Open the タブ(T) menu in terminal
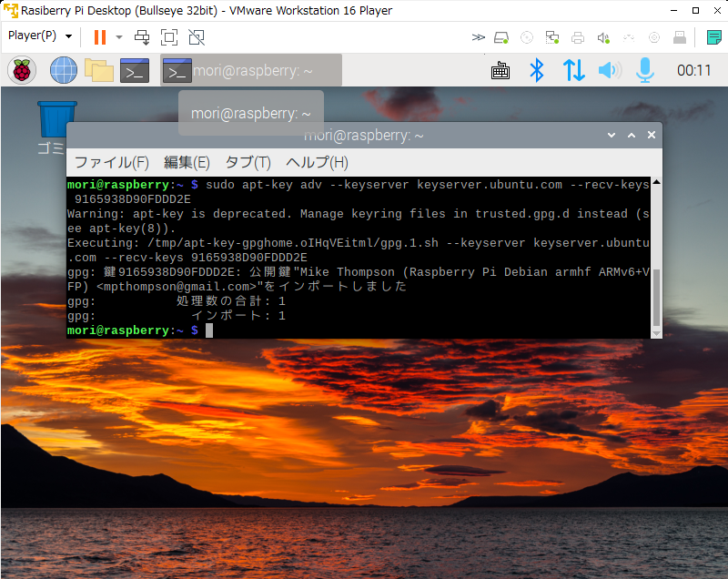This screenshot has width=728, height=579. tap(248, 163)
